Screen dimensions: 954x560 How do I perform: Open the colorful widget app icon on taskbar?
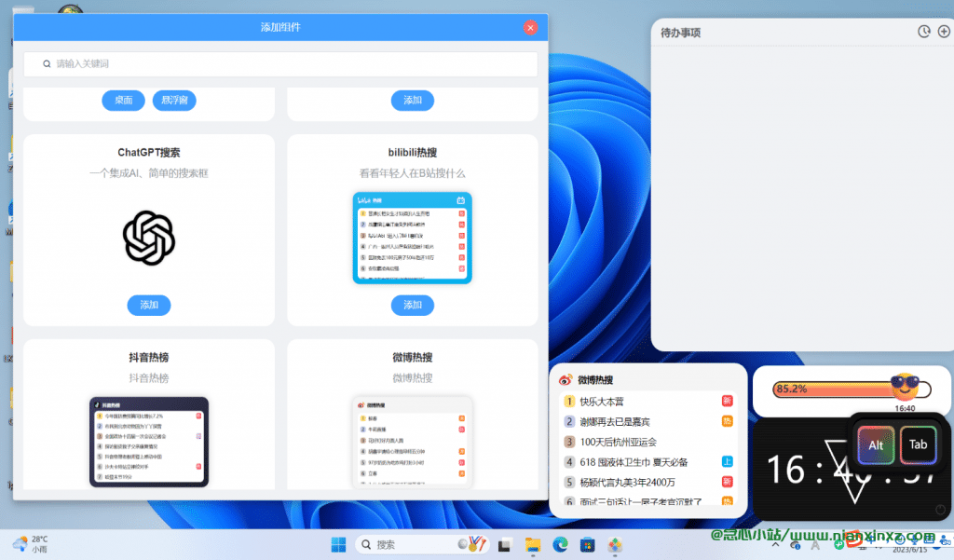(x=615, y=545)
